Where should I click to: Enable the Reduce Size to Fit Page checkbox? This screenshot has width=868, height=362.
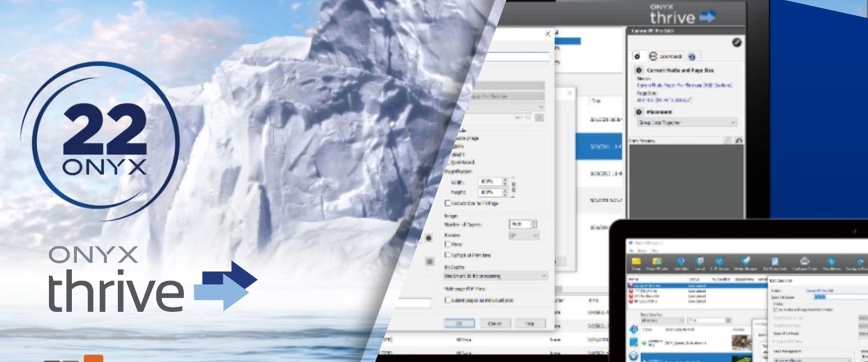coord(448,203)
